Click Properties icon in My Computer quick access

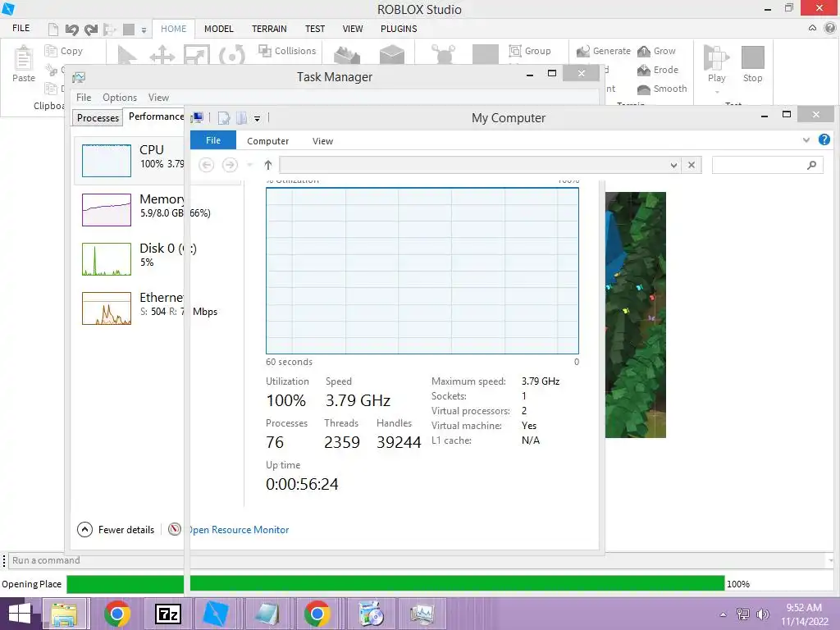point(224,118)
